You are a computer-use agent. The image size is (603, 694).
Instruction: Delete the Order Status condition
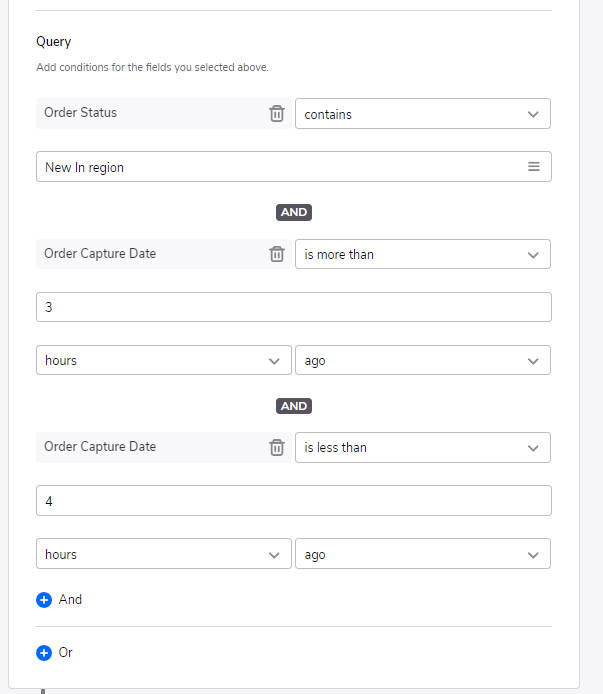[x=277, y=114]
